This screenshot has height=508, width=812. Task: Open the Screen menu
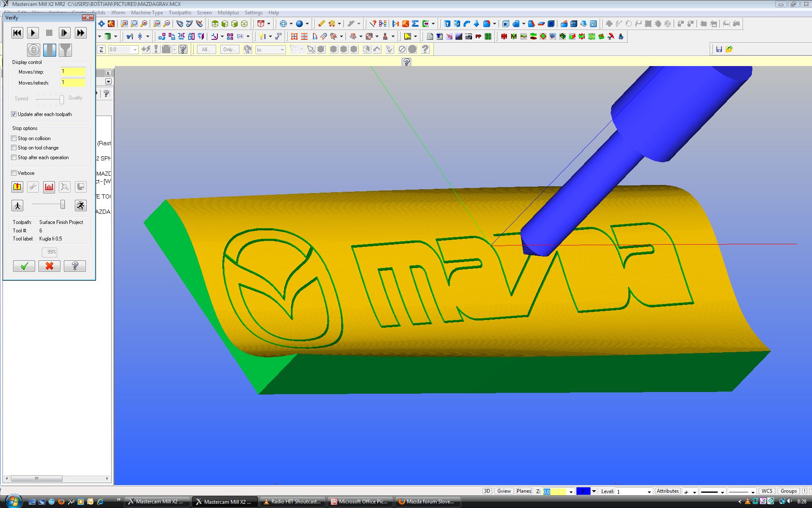204,13
